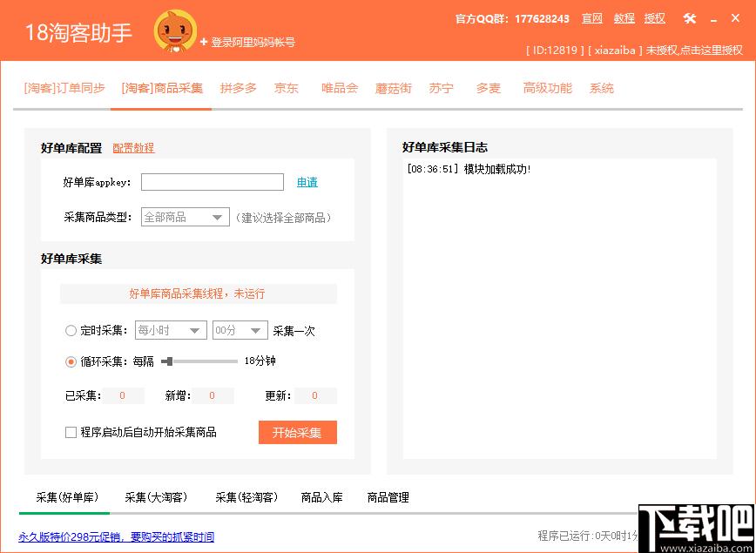Screen dimensions: 756x553
Task: Expand the 00分 minute dropdown
Action: [x=240, y=330]
